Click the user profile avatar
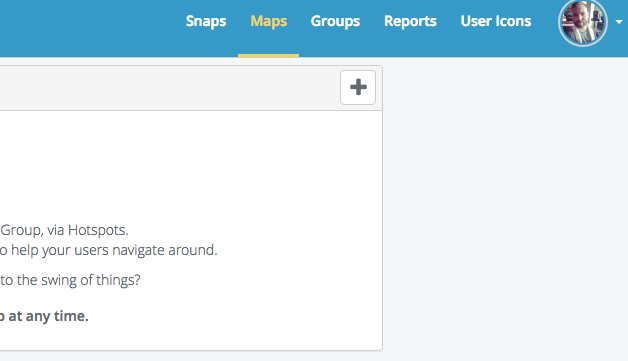Screen dimensions: 628x361 click(583, 23)
